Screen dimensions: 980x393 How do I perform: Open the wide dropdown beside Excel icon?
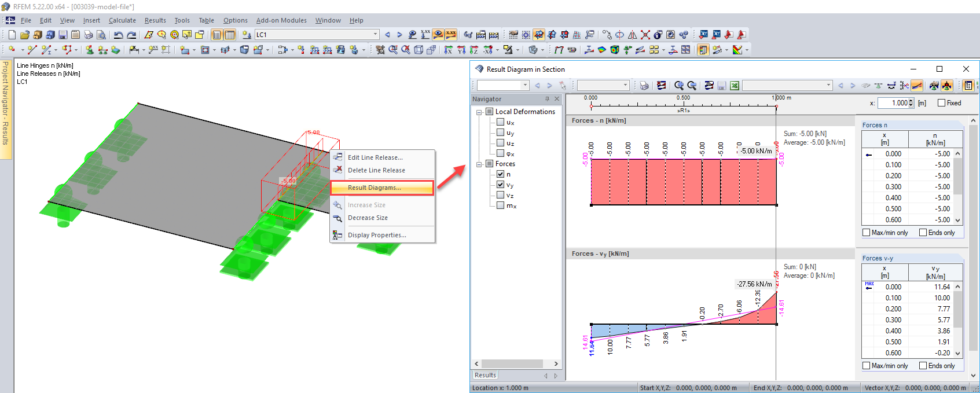(828, 86)
